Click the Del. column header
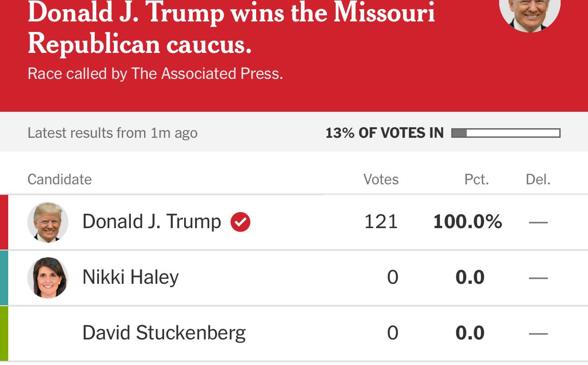 click(538, 179)
